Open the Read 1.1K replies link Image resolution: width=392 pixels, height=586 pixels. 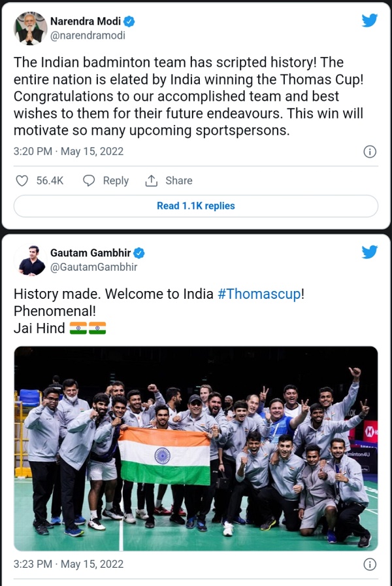[196, 206]
